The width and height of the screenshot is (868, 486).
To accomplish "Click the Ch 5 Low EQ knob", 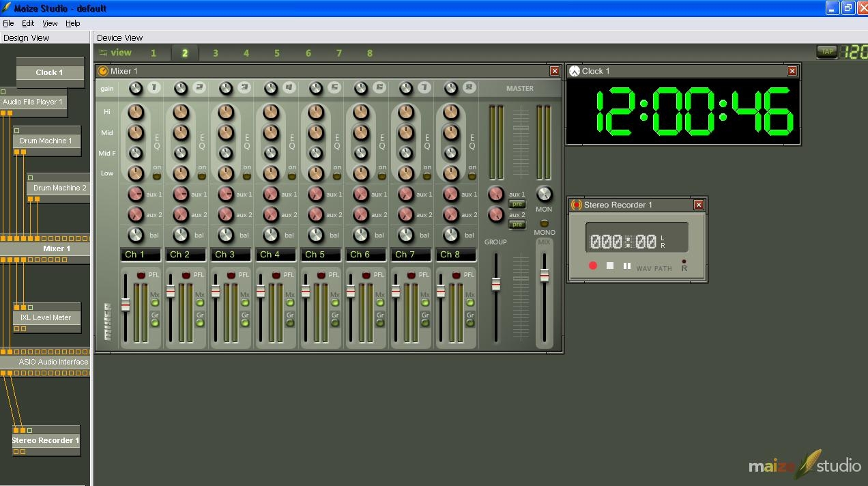I will point(316,173).
